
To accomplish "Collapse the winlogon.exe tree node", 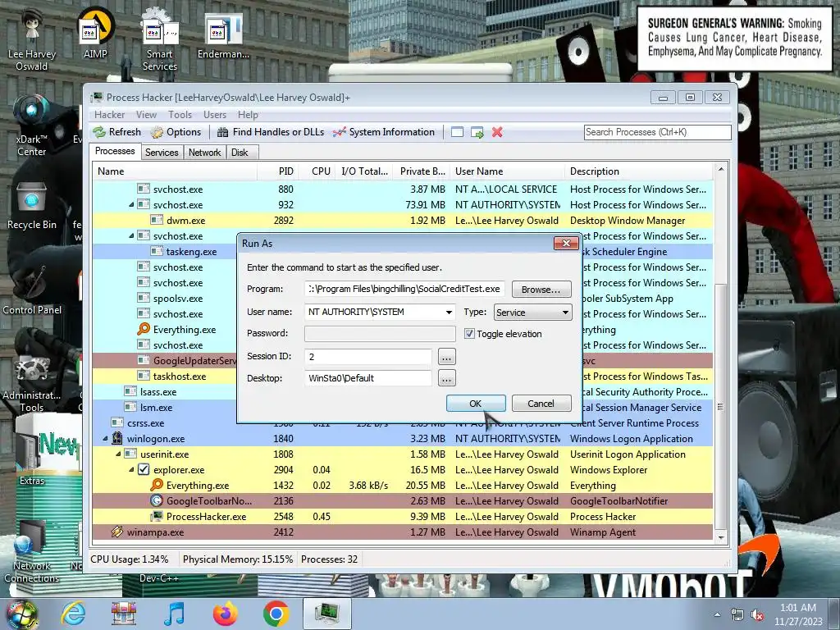I will click(105, 438).
